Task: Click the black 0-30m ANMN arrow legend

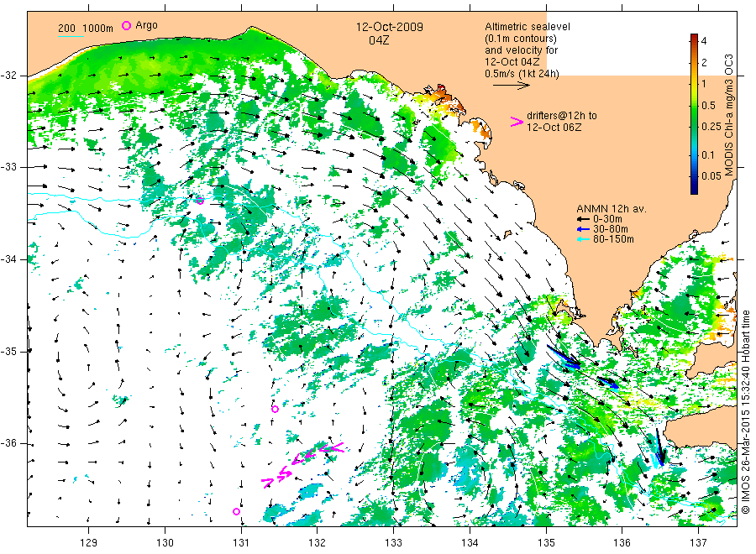Action: click(x=584, y=219)
